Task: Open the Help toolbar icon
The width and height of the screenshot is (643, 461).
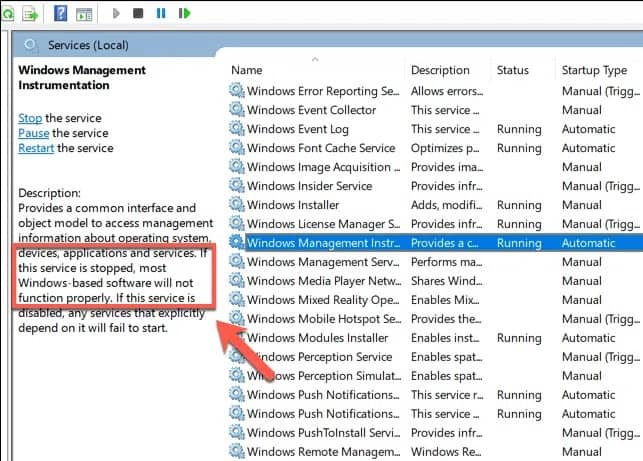Action: 61,14
